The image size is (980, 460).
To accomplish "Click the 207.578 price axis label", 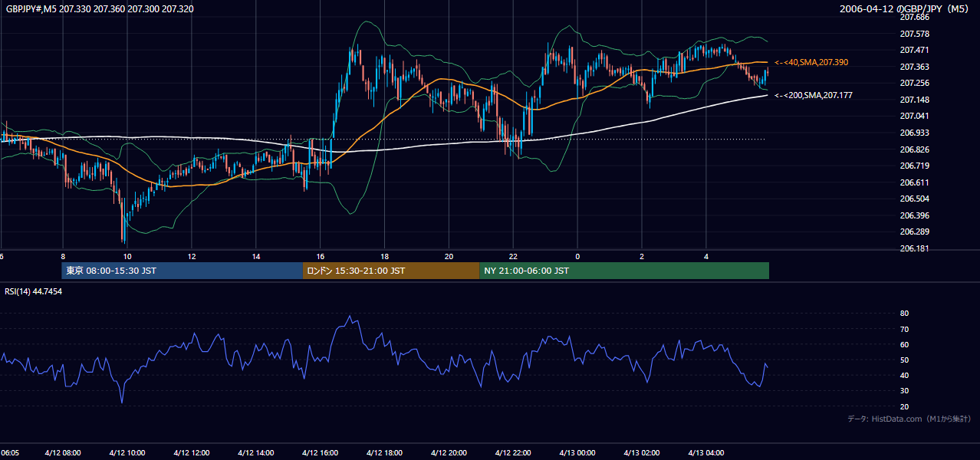I will point(914,34).
